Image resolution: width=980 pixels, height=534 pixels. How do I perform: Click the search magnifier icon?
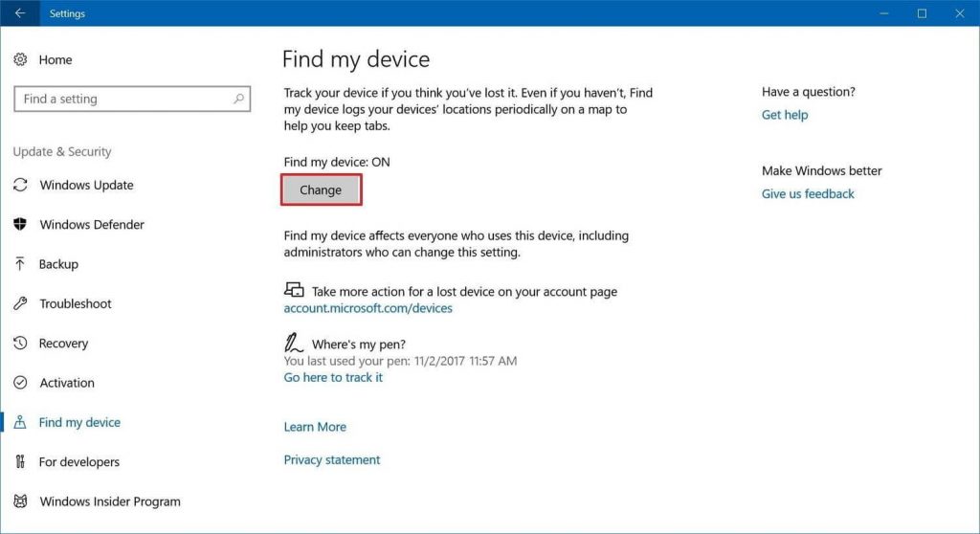238,99
